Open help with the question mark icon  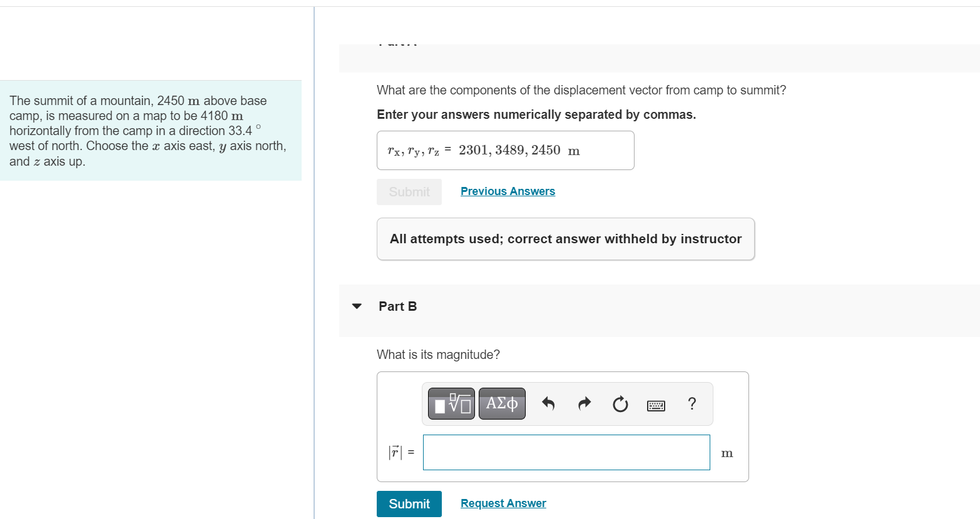pos(692,404)
